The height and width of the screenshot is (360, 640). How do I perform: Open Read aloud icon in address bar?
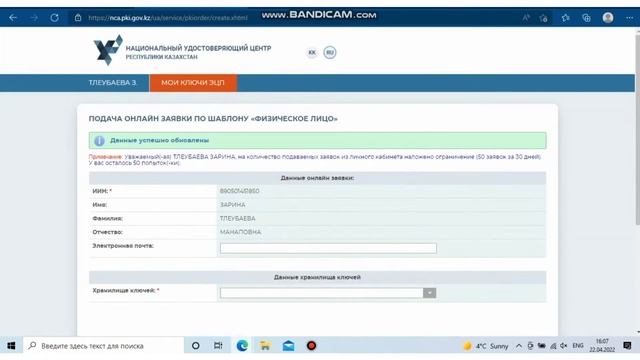526,18
